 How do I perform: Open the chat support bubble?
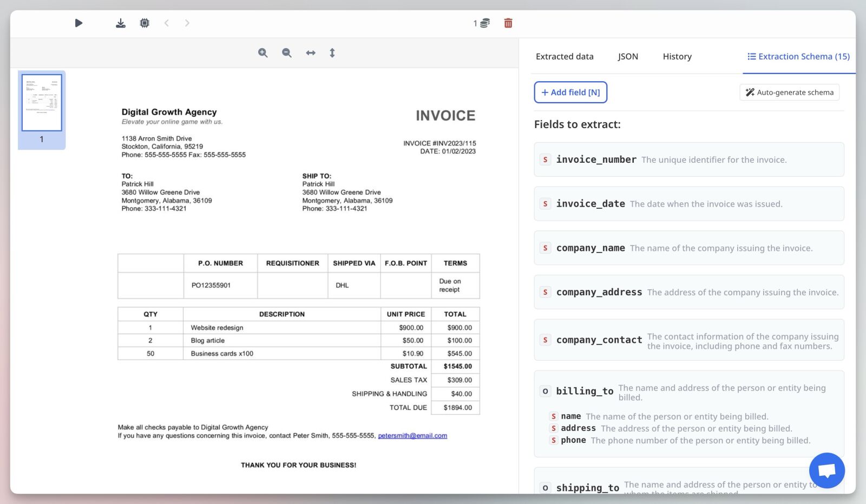(826, 470)
